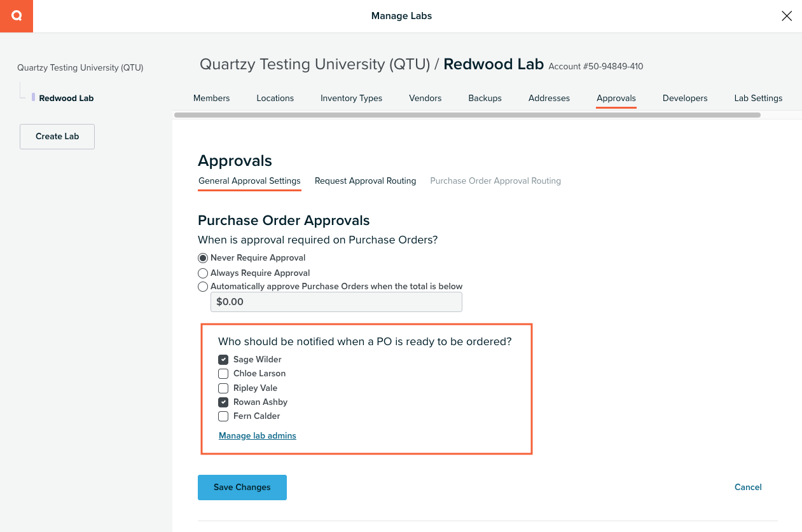Screen dimensions: 802x532
Task: Open the Backups tab
Action: [485, 99]
